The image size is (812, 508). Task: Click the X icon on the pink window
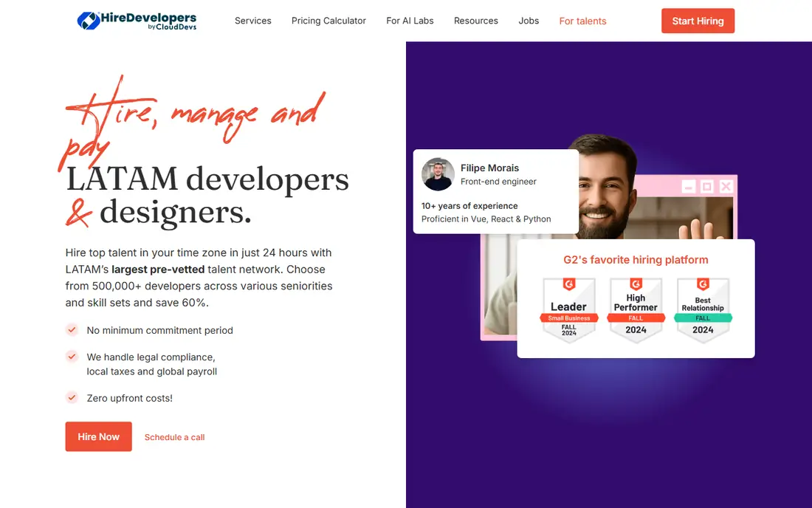tap(726, 186)
